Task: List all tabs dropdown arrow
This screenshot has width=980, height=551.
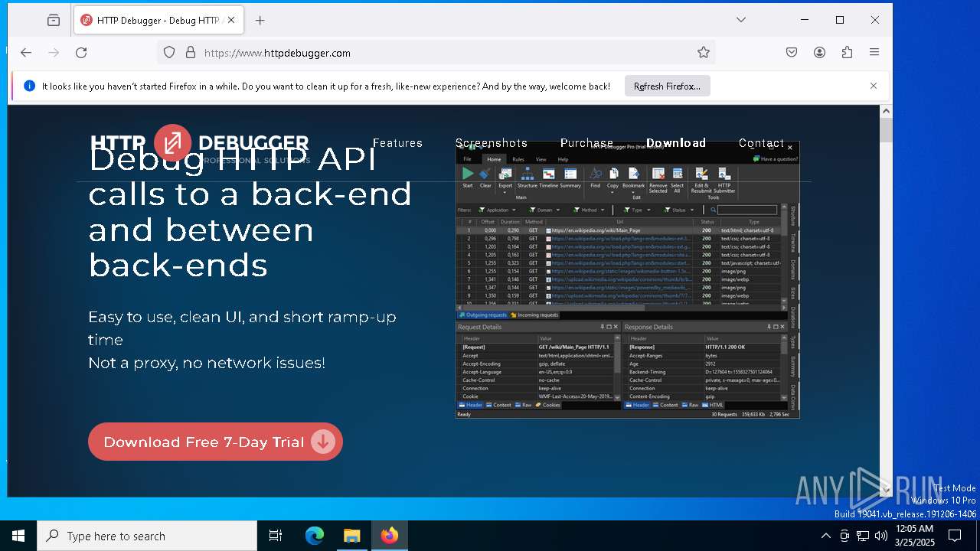Action: pos(740,20)
